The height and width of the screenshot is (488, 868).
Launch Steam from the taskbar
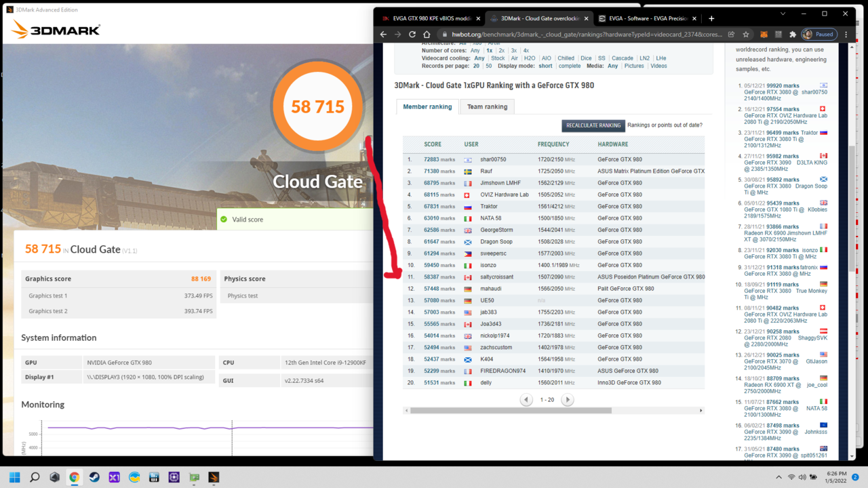pyautogui.click(x=94, y=477)
